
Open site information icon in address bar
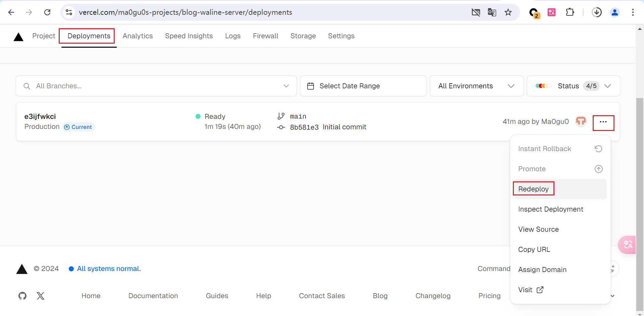tap(69, 12)
